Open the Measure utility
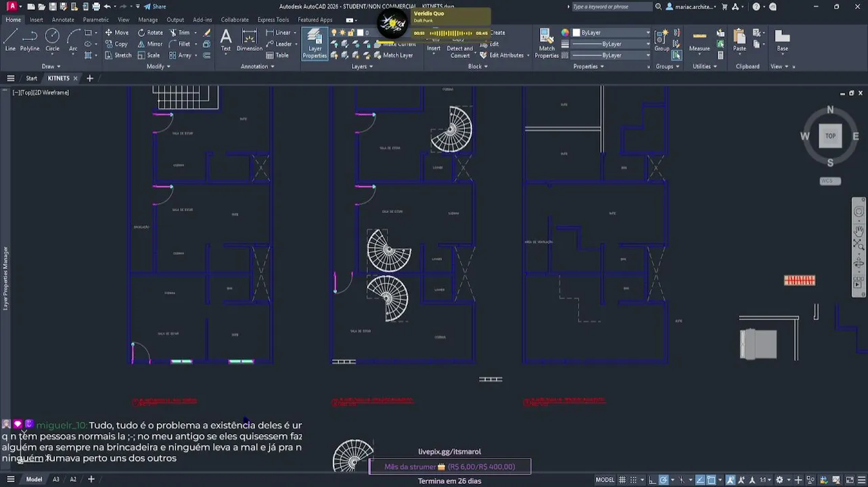The height and width of the screenshot is (487, 868). [x=700, y=41]
